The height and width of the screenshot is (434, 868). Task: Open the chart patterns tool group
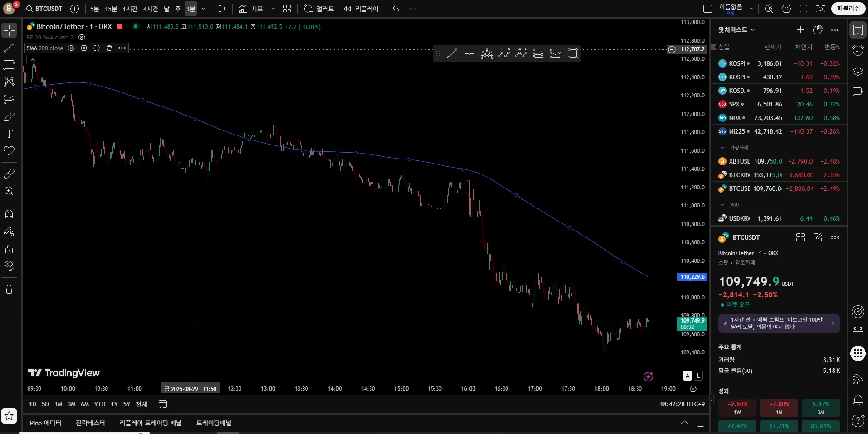tap(9, 82)
